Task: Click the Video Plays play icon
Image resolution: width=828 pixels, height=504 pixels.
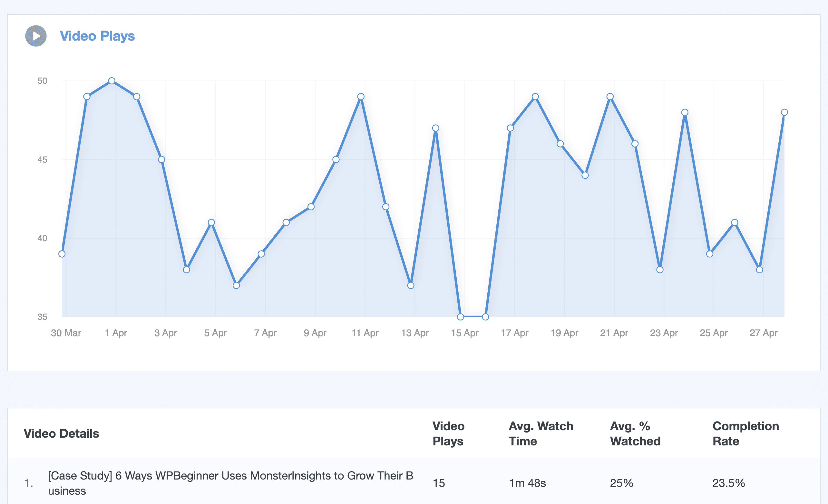Action: tap(36, 36)
